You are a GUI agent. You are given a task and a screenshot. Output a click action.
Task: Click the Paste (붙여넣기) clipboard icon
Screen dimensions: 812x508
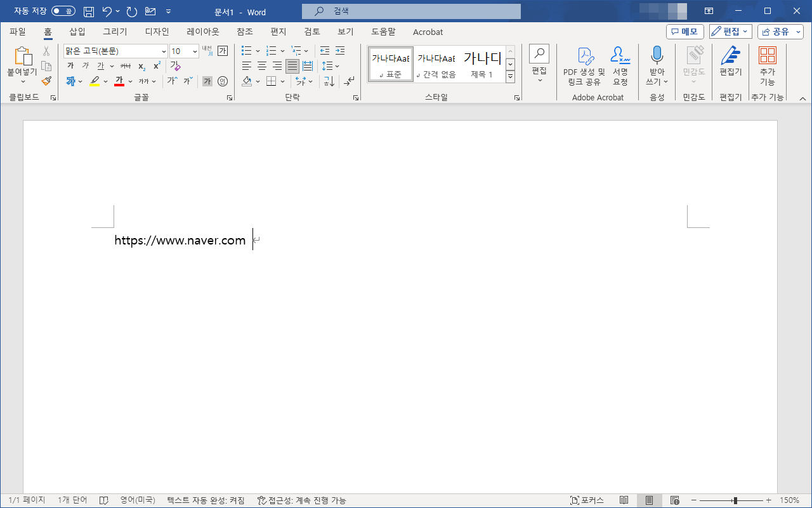pyautogui.click(x=22, y=56)
